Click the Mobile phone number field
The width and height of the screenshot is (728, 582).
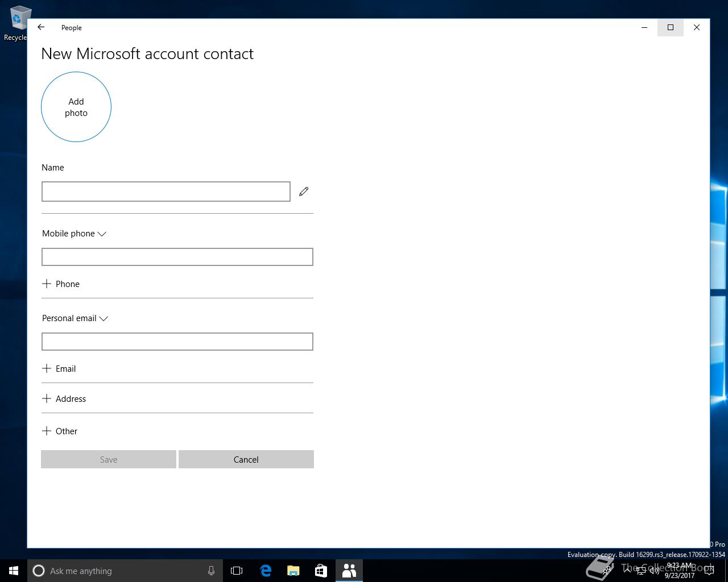pyautogui.click(x=177, y=257)
